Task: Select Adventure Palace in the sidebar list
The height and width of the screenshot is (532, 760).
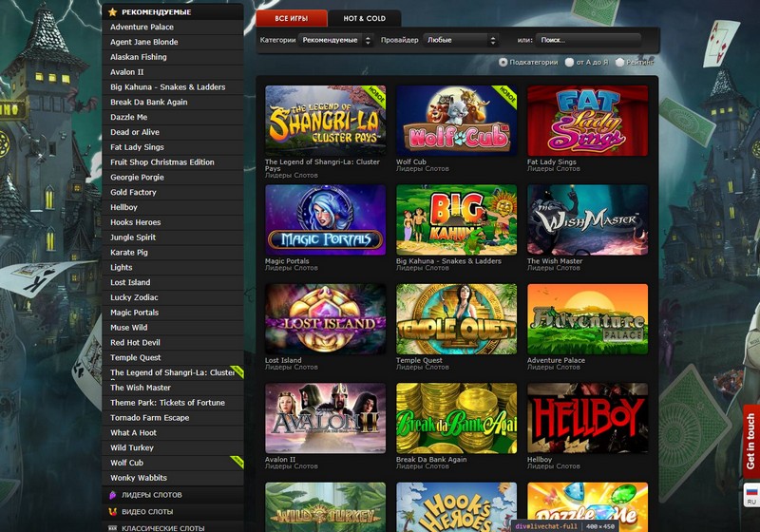Action: [x=173, y=28]
